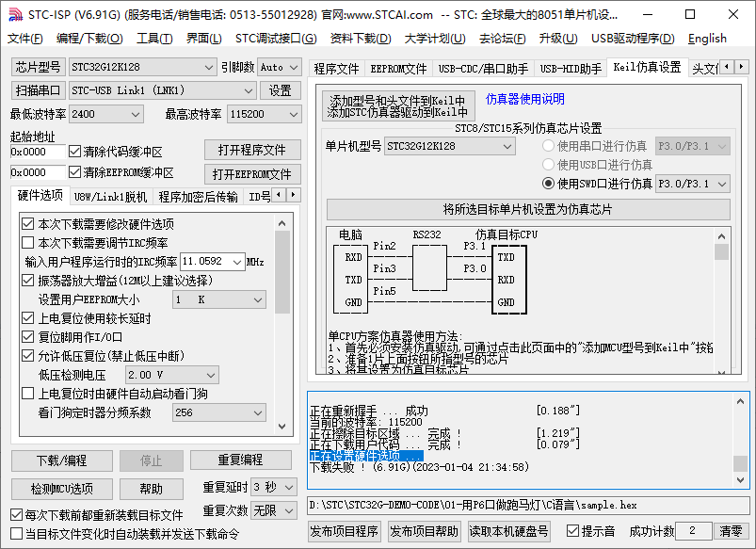Screen dimensions: 756x549
Task: Open the 引脚数 Auto dropdown
Action: point(280,67)
